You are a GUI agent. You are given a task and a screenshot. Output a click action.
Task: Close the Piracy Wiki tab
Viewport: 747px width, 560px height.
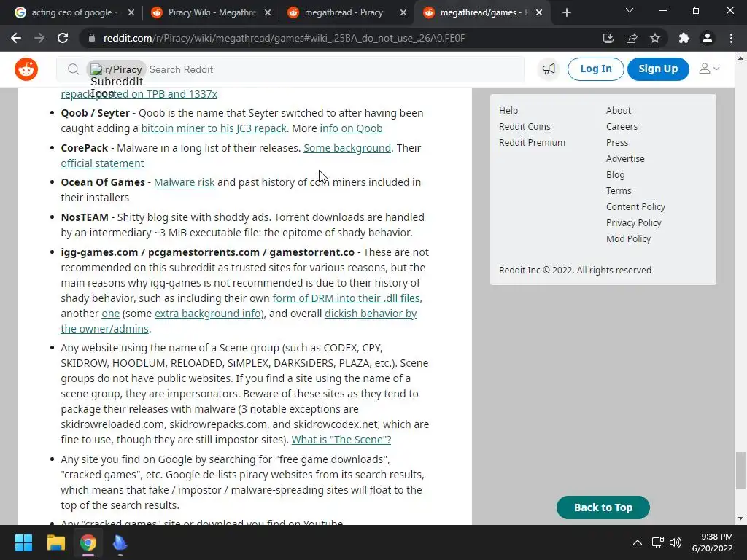[x=268, y=12]
